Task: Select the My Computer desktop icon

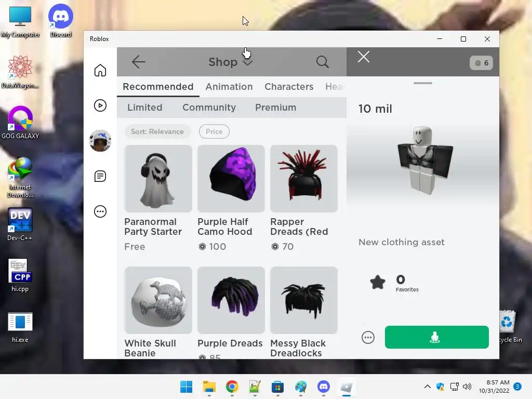Action: point(20,22)
